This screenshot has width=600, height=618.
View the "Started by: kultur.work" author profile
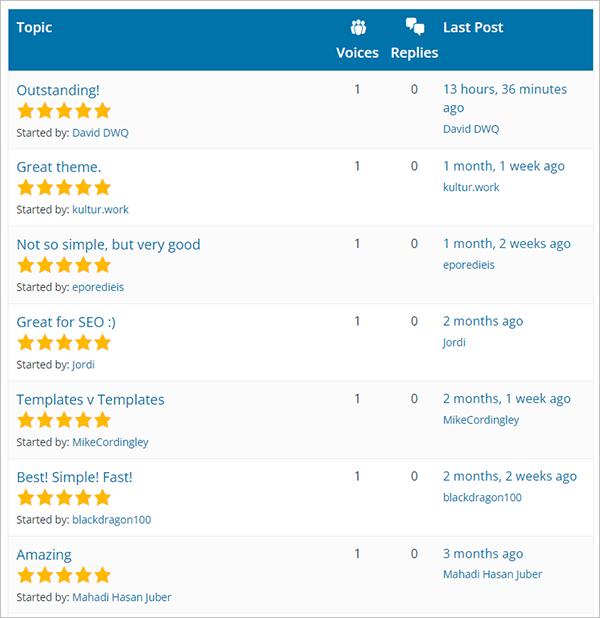tap(100, 210)
